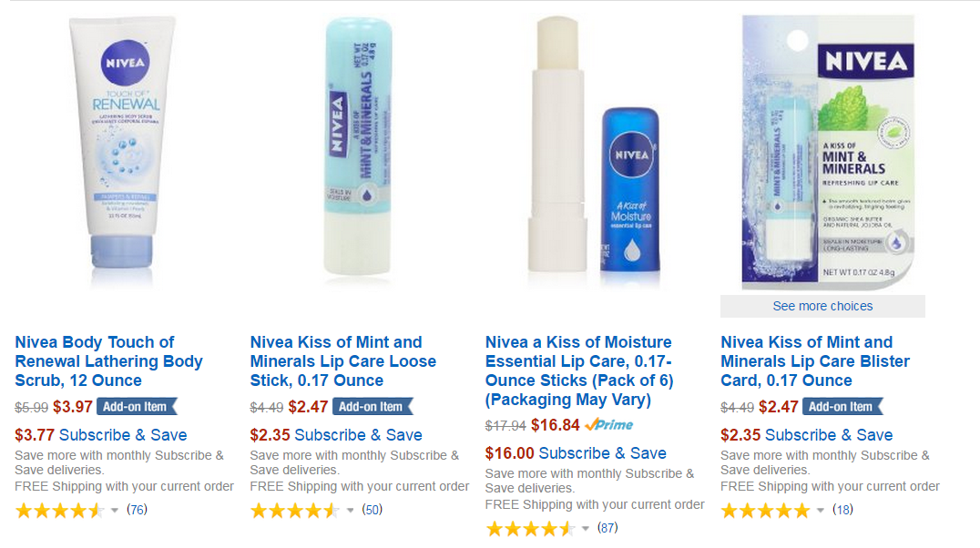Expand rating dropdown arrow for Loose Stick
This screenshot has height=548, width=980.
pyautogui.click(x=350, y=511)
